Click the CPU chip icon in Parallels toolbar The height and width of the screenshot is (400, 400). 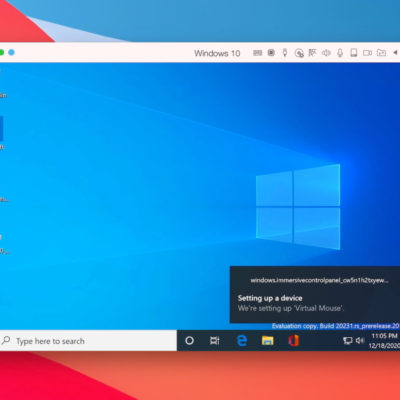[x=271, y=53]
